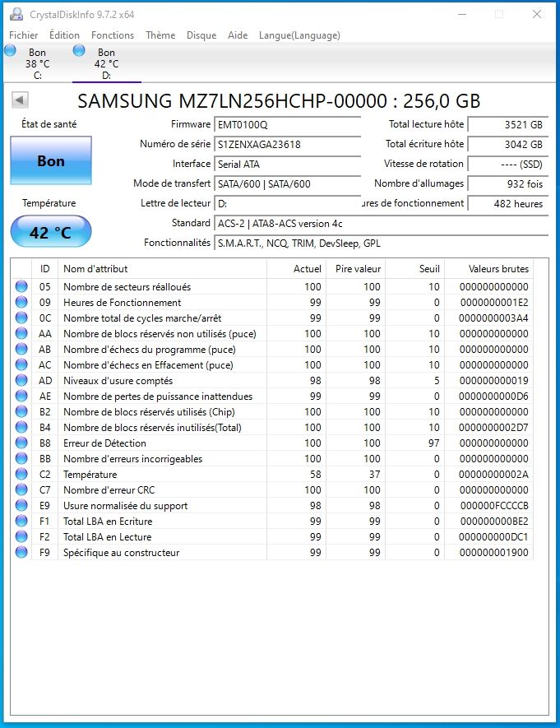Click status orb for attribute C2

tap(21, 474)
